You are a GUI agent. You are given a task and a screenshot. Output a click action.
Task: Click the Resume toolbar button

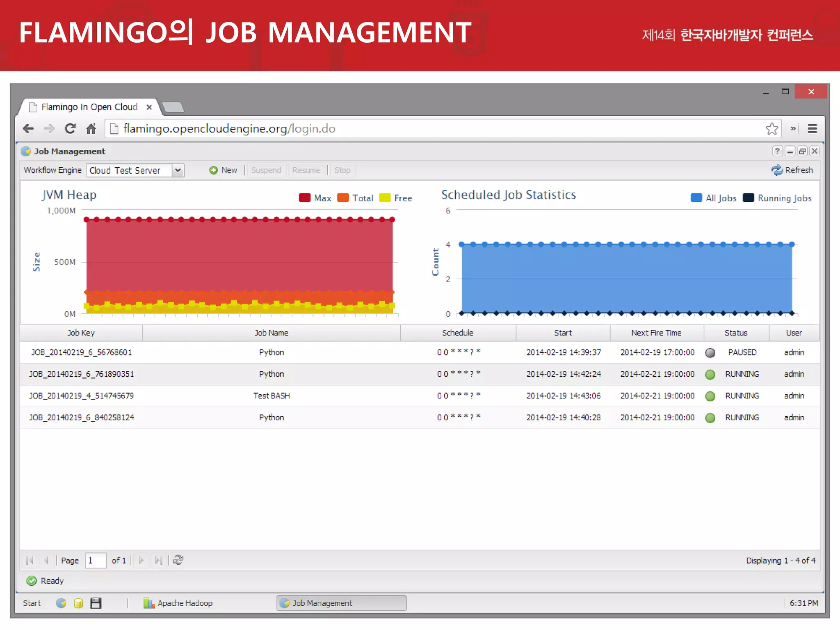coord(306,170)
